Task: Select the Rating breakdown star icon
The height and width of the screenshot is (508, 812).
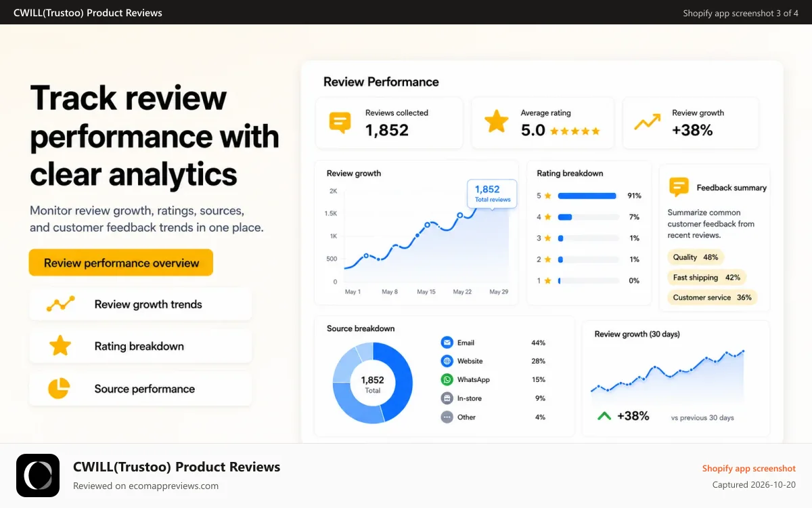Action: (60, 346)
